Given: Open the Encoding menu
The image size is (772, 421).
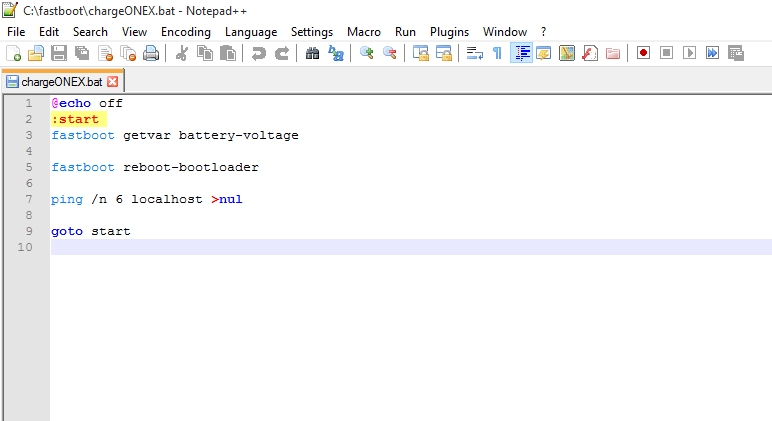Looking at the screenshot, I should click(x=186, y=32).
